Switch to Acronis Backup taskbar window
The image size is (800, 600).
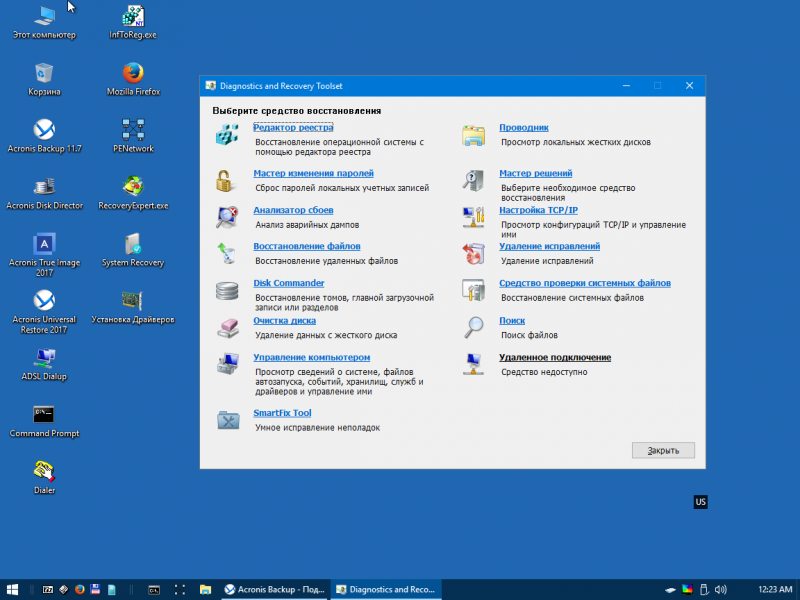[274, 590]
